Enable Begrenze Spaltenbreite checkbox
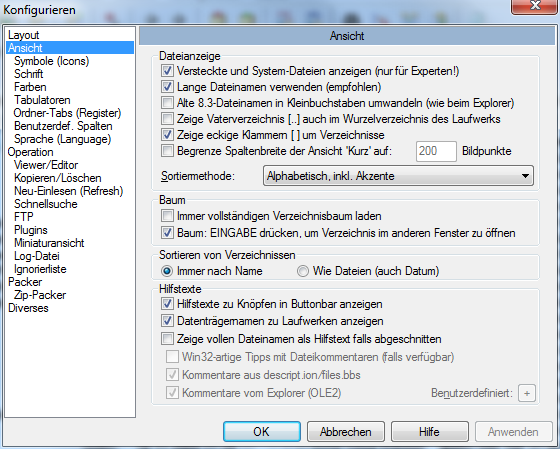The height and width of the screenshot is (449, 560). 167,151
